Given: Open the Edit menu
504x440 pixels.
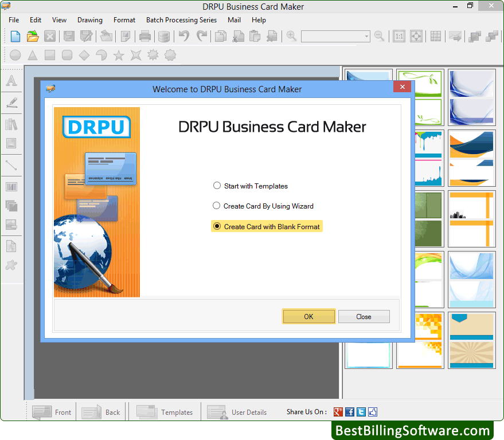Looking at the screenshot, I should (x=36, y=20).
